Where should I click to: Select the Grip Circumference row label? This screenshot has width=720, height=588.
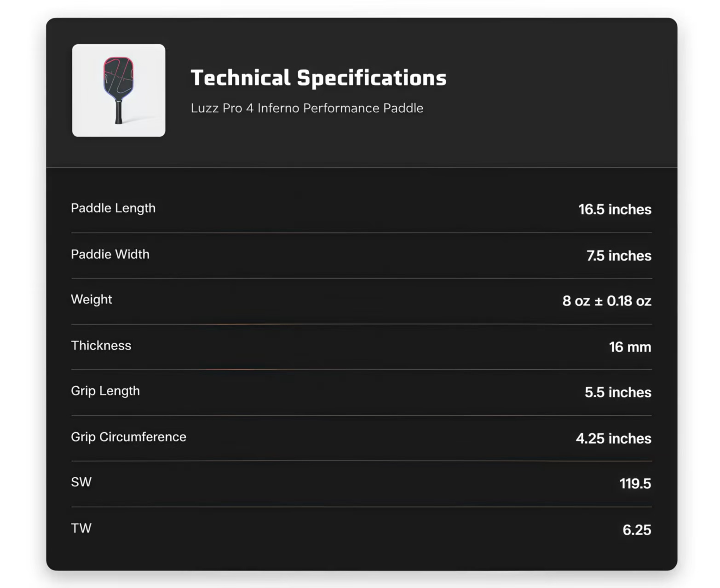pyautogui.click(x=129, y=437)
